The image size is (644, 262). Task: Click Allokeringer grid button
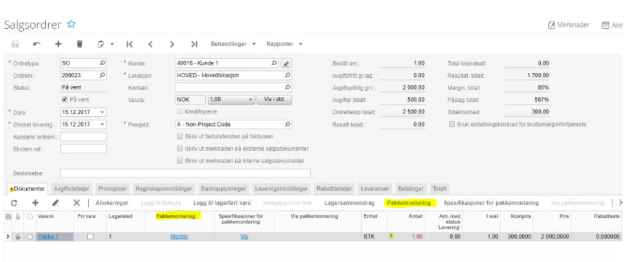tap(111, 203)
